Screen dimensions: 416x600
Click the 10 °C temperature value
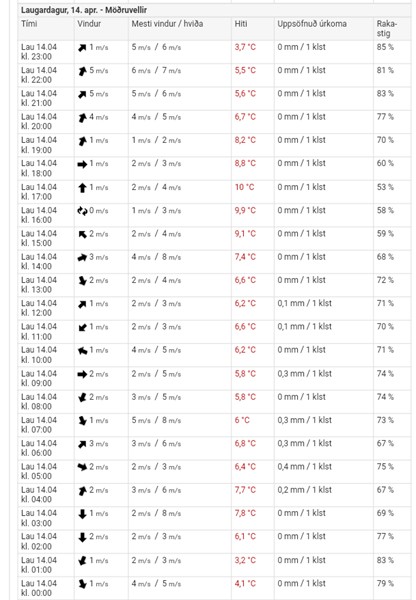(x=245, y=187)
